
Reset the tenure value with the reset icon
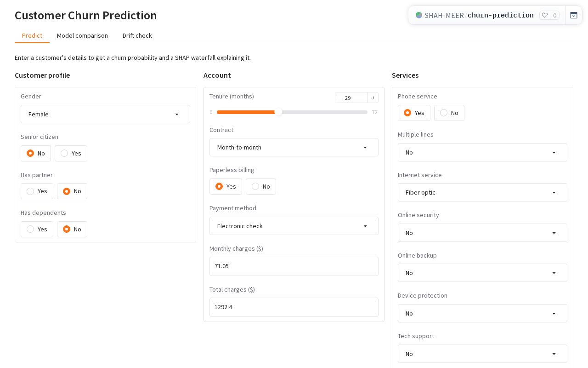(x=373, y=98)
